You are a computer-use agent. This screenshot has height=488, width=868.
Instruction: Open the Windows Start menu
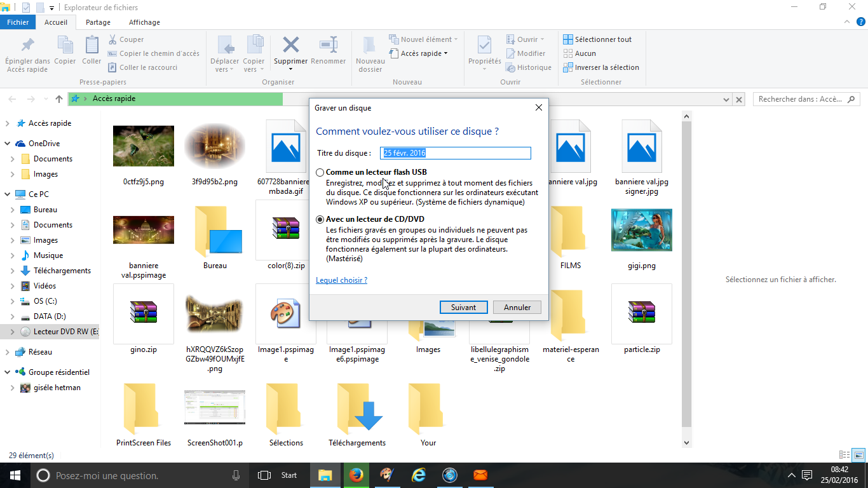(x=15, y=475)
